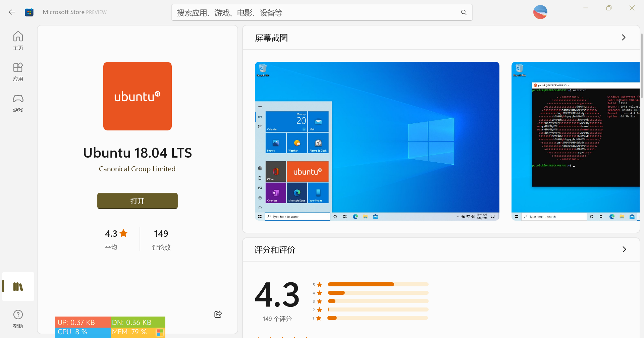Viewport: 644px width, 338px height.
Task: Click the CPU usage overlay indicator
Action: point(83,332)
